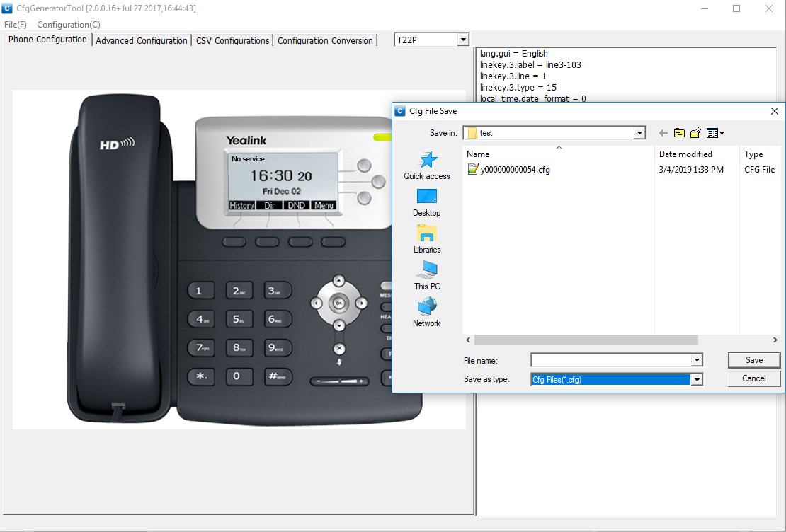This screenshot has width=786, height=532.
Task: Click the phone's up navigation arrow
Action: (339, 281)
